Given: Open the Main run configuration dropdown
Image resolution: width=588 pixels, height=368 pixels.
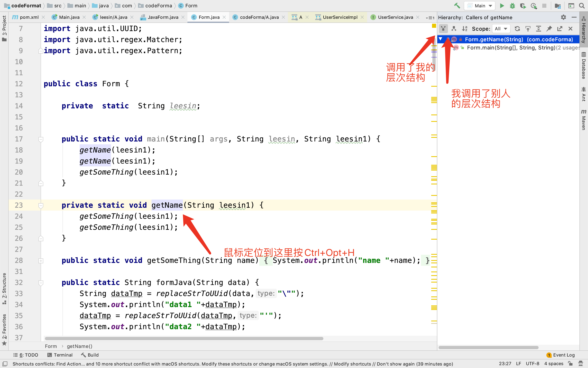Looking at the screenshot, I should click(x=479, y=6).
